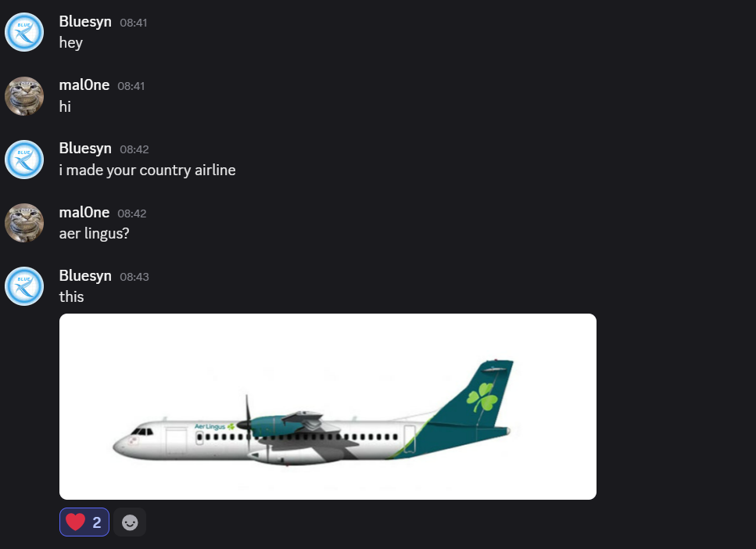Click mal0ne's cat avatar on the 'hi' message
This screenshot has height=549, width=756.
click(x=24, y=96)
